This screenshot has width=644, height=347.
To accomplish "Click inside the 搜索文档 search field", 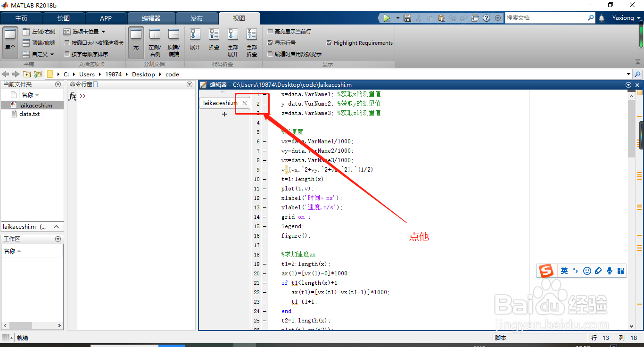I will 546,17.
